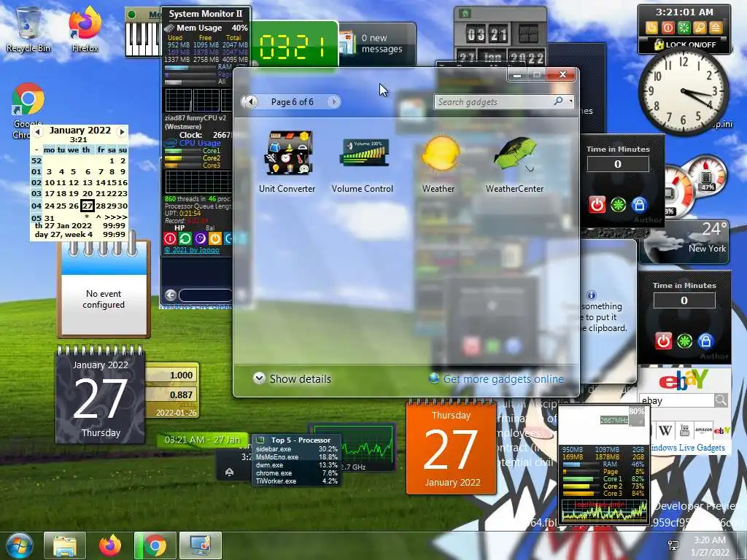
Task: Click the analog clock gadget face
Action: point(683,90)
